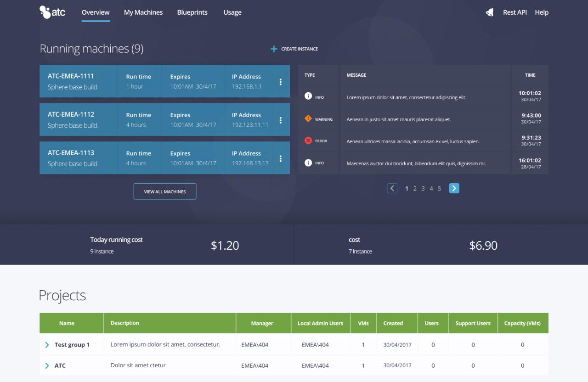The width and height of the screenshot is (588, 382).
Task: Click the orange warning icon in log
Action: click(308, 119)
